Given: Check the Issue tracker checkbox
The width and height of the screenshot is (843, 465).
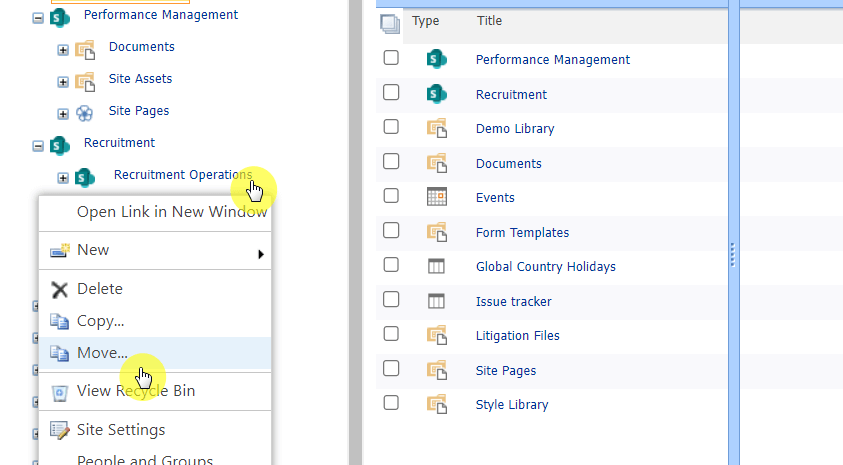Looking at the screenshot, I should click(391, 299).
